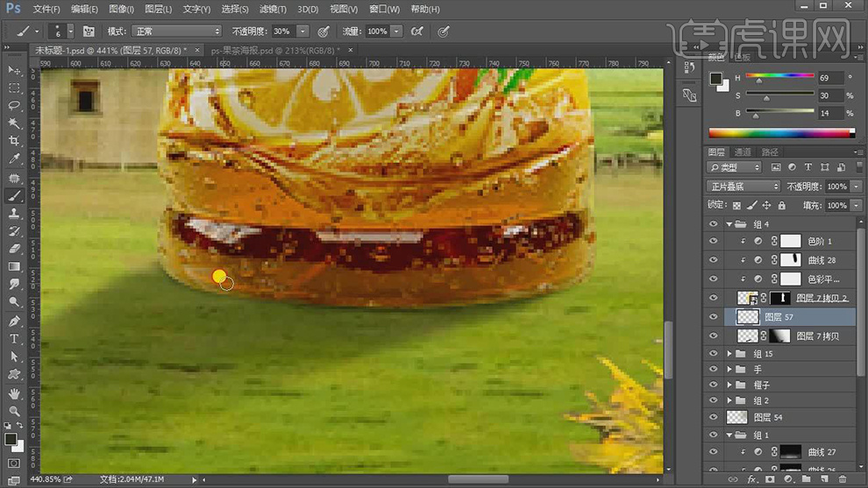The width and height of the screenshot is (868, 488).
Task: Expand the 组 15 group
Action: [x=729, y=354]
